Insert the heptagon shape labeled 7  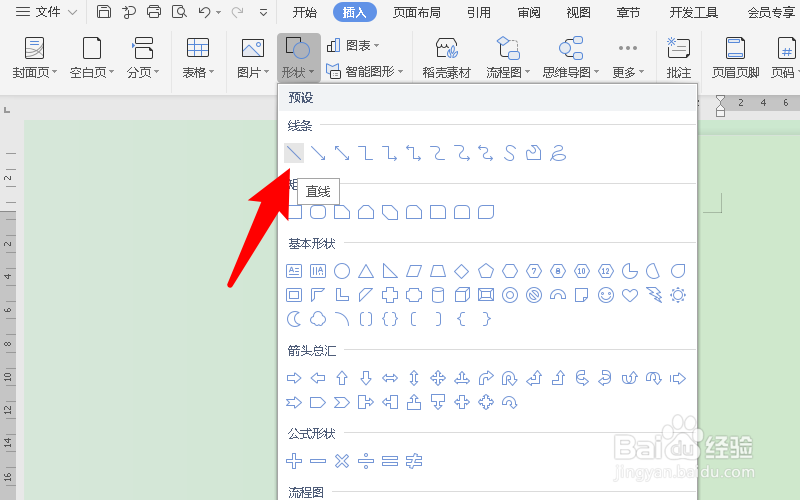(x=534, y=271)
